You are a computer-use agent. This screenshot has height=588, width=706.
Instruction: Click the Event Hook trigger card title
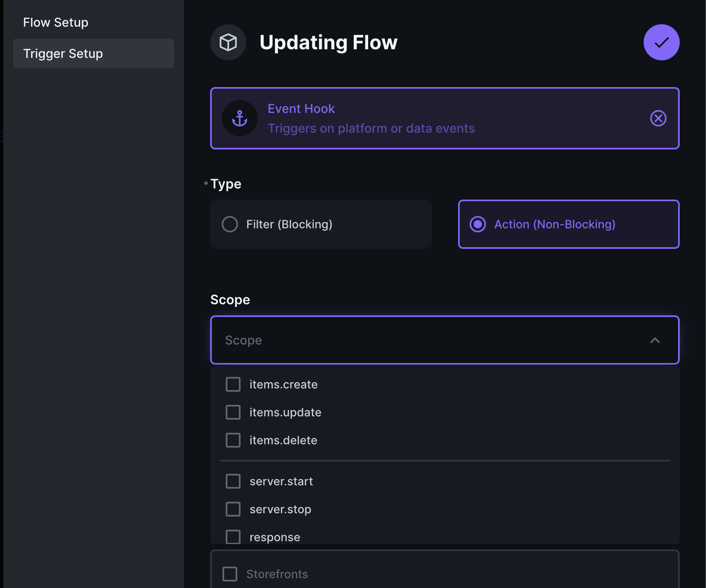(301, 108)
